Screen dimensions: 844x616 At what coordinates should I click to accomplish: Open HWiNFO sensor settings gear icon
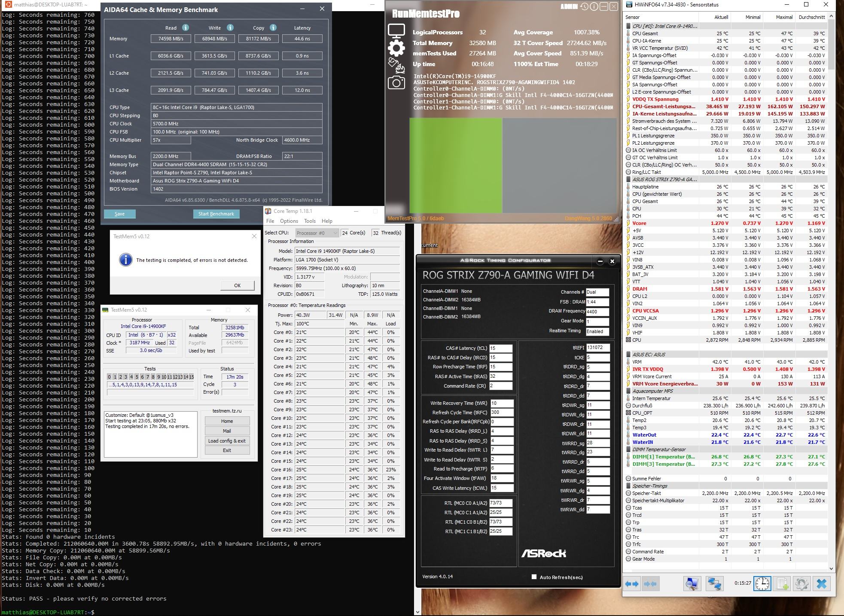tap(801, 584)
